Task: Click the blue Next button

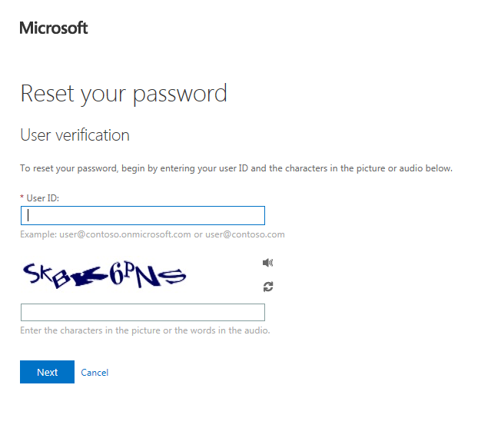Action: (x=48, y=372)
